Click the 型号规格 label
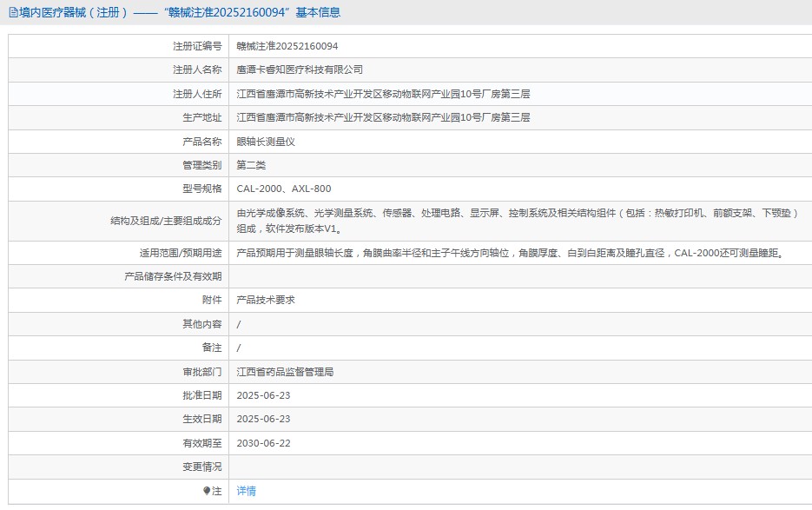The width and height of the screenshot is (812, 510). (202, 189)
